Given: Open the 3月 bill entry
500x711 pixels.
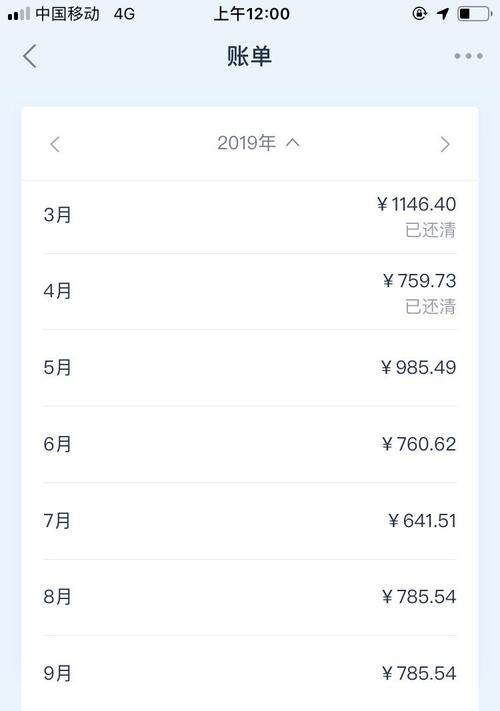Looking at the screenshot, I should 250,217.
